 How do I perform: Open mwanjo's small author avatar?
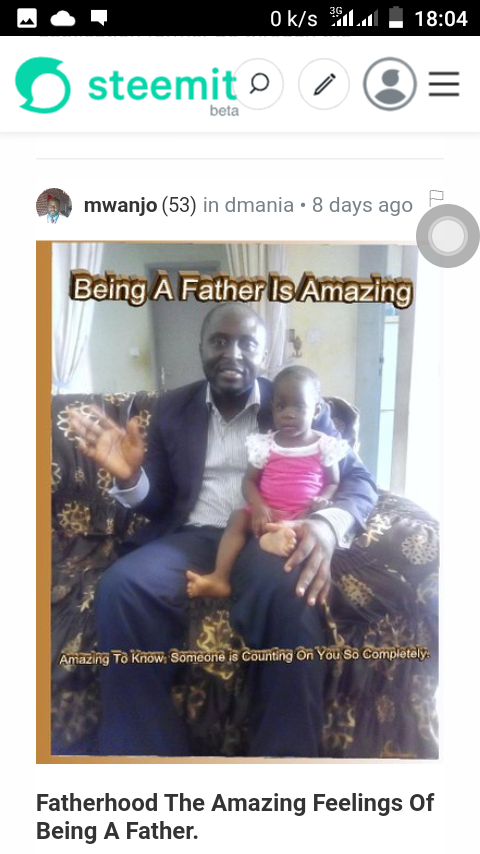coord(54,206)
